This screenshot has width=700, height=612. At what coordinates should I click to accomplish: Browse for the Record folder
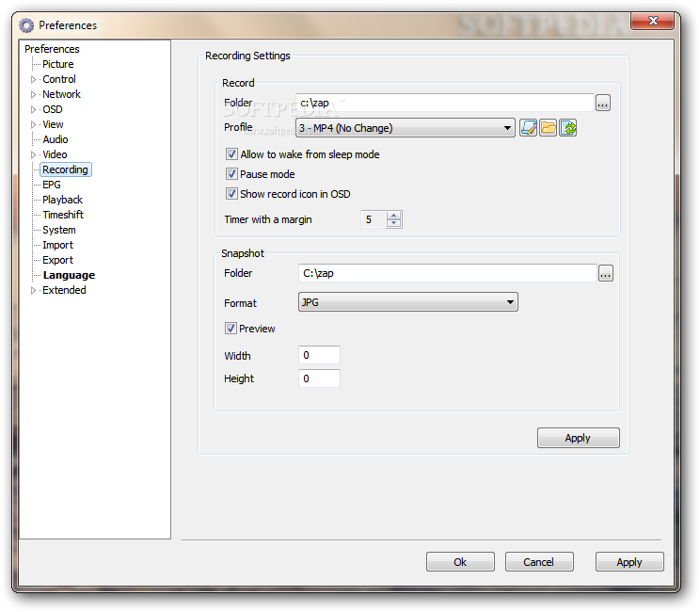603,104
